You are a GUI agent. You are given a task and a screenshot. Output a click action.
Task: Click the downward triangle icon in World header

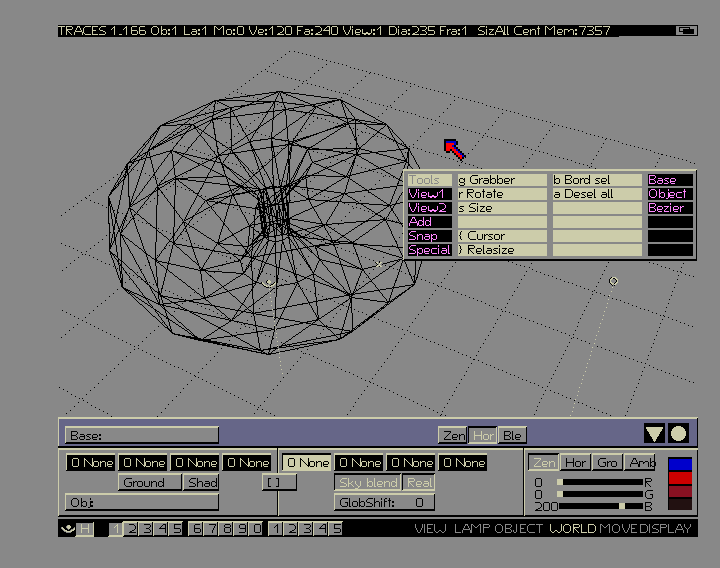click(x=654, y=433)
